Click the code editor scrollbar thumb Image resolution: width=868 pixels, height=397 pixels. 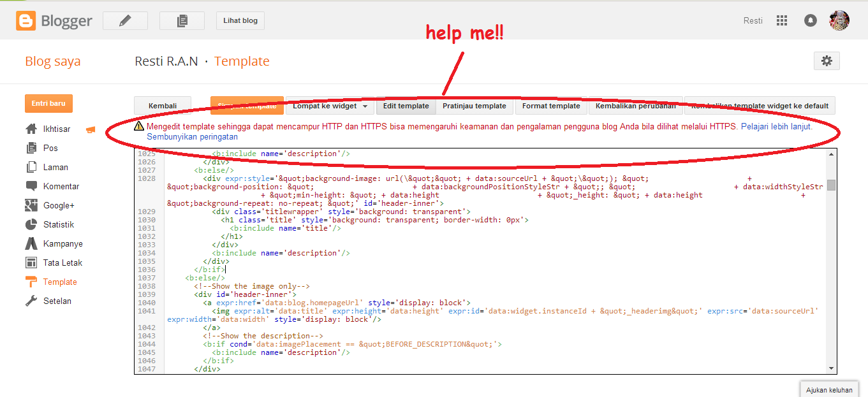(831, 185)
